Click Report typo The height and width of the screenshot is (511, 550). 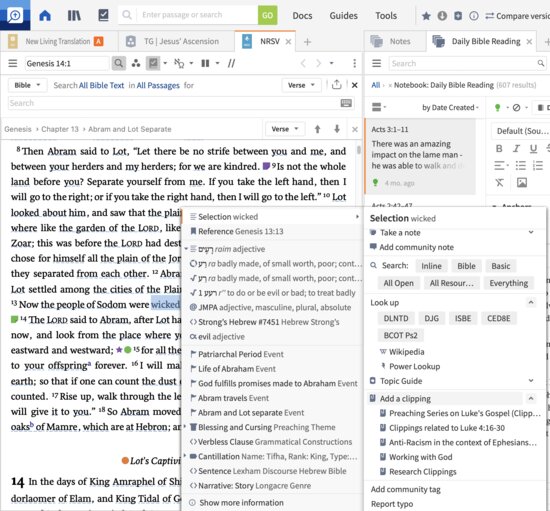point(392,504)
